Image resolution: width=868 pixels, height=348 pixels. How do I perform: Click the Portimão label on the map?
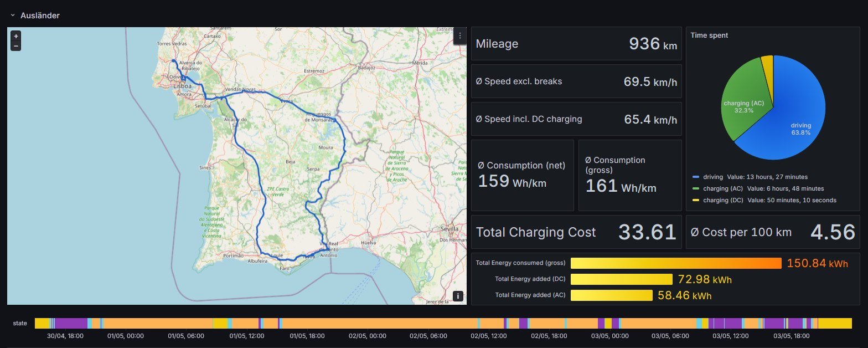tap(232, 256)
